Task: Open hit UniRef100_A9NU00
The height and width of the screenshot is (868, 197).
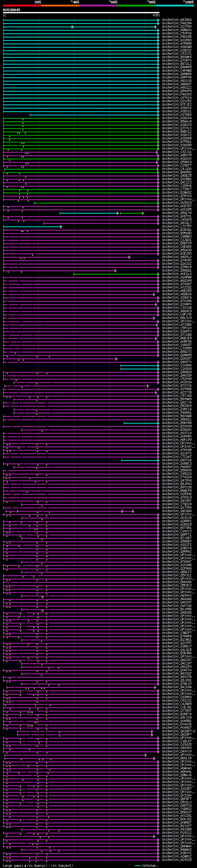Action: 176,30
